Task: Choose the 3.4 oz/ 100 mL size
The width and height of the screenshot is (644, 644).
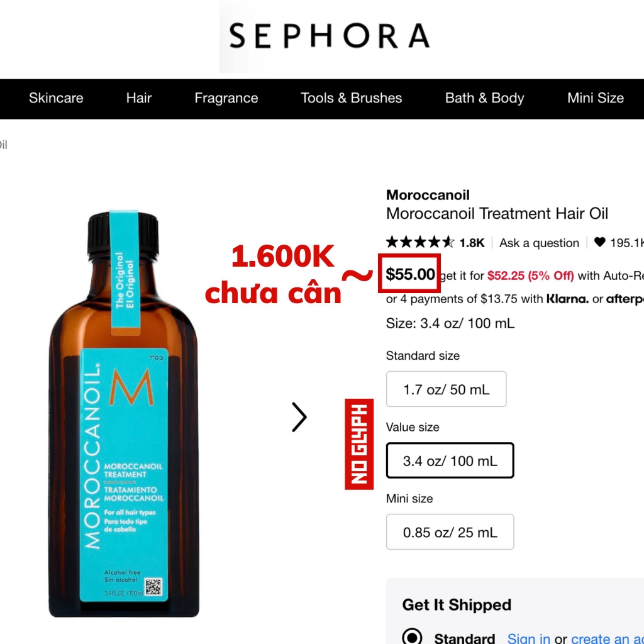Action: (450, 460)
